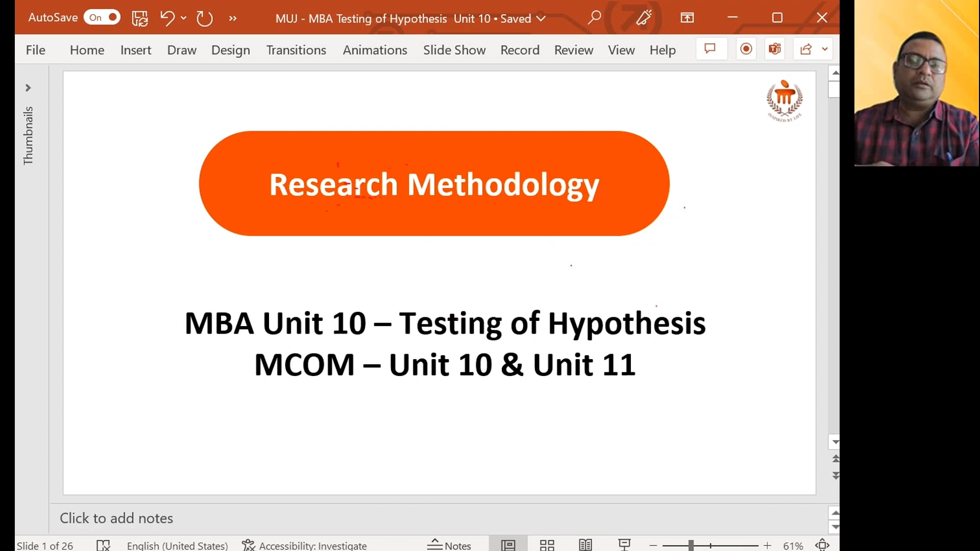
Task: Fit slide to current window
Action: 822,545
